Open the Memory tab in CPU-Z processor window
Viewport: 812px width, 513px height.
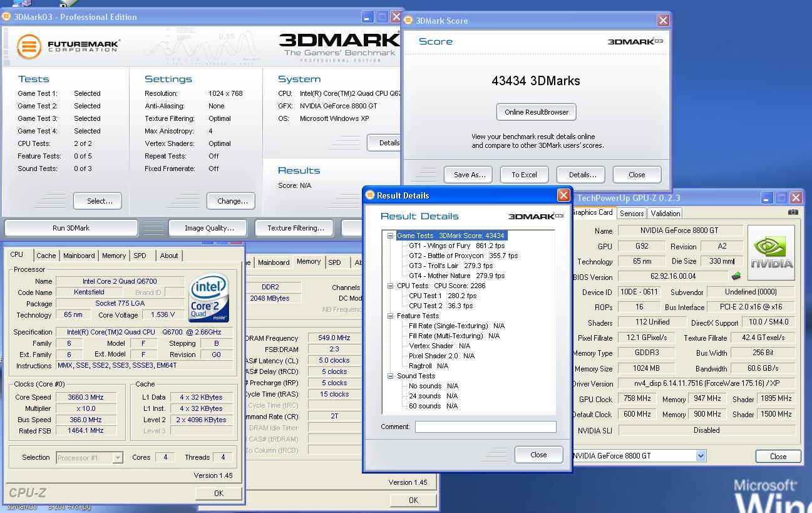point(114,256)
